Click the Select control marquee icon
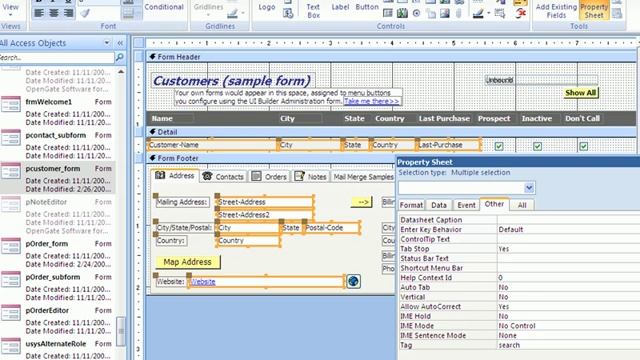The height and width of the screenshot is (360, 640). (x=499, y=13)
